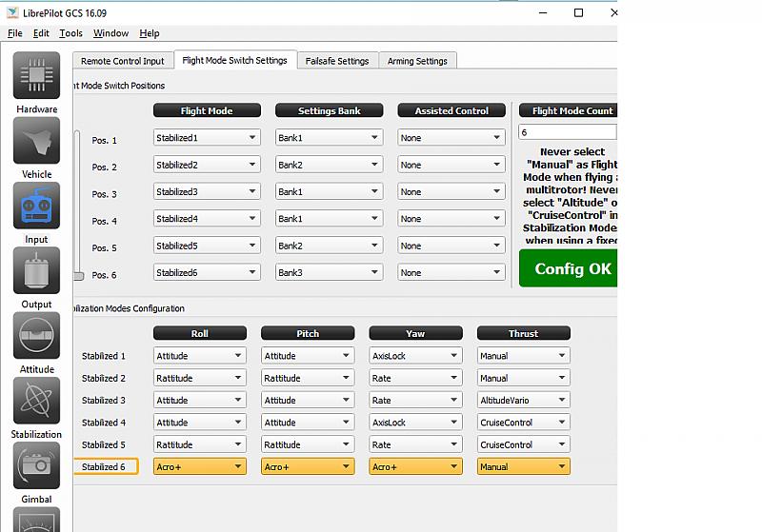The height and width of the screenshot is (532, 762).
Task: Click the green Config OK indicator
Action: pyautogui.click(x=568, y=268)
